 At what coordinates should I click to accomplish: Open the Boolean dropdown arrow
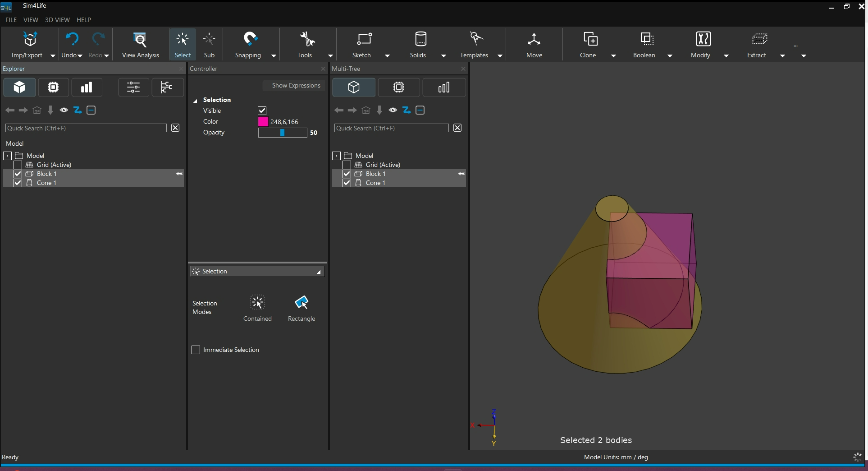[670, 55]
